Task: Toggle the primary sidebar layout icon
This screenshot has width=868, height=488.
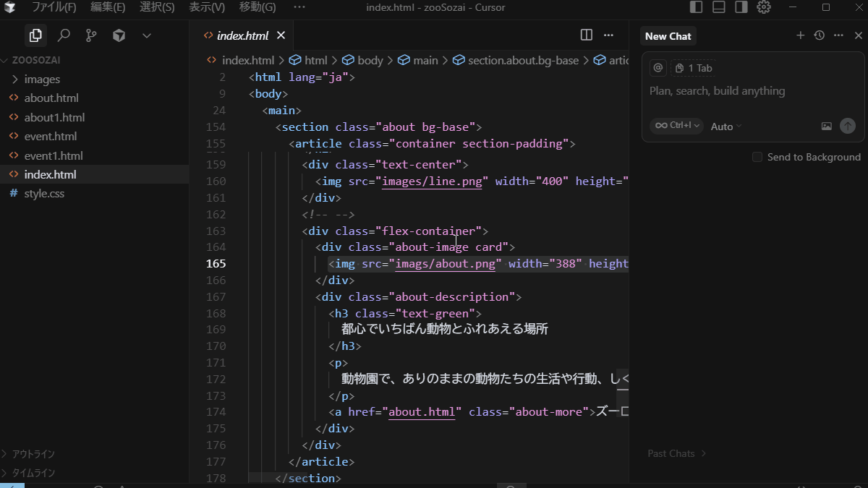Action: click(x=696, y=7)
